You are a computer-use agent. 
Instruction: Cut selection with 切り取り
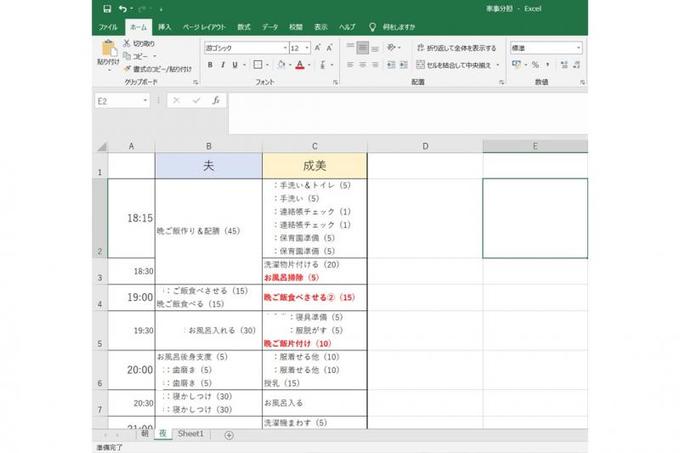tap(139, 43)
